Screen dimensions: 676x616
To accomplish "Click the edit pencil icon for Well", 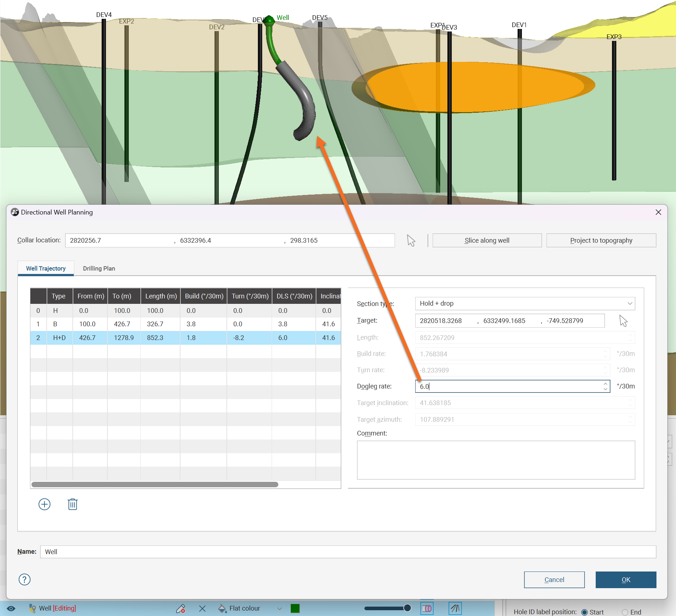I will click(x=181, y=608).
